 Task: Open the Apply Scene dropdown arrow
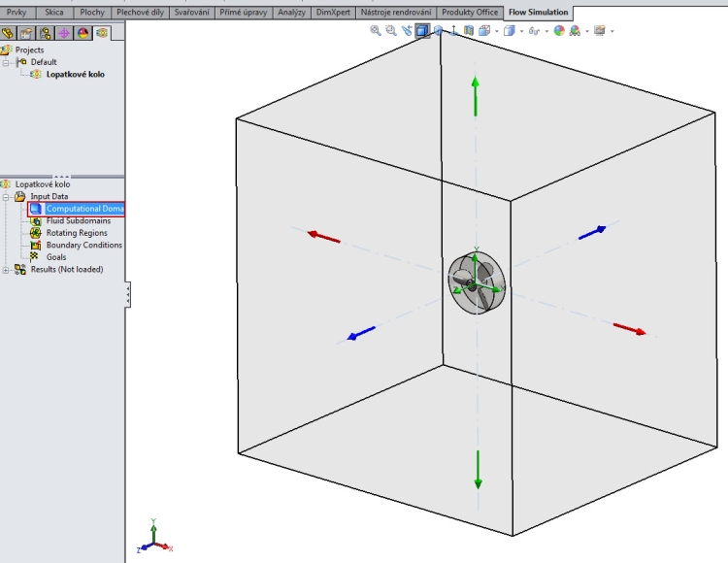[x=587, y=31]
